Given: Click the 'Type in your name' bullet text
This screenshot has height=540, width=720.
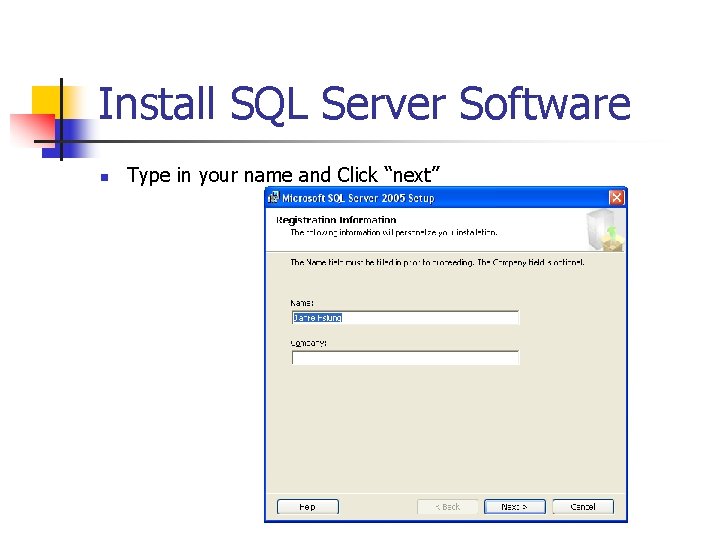Looking at the screenshot, I should pos(283,175).
